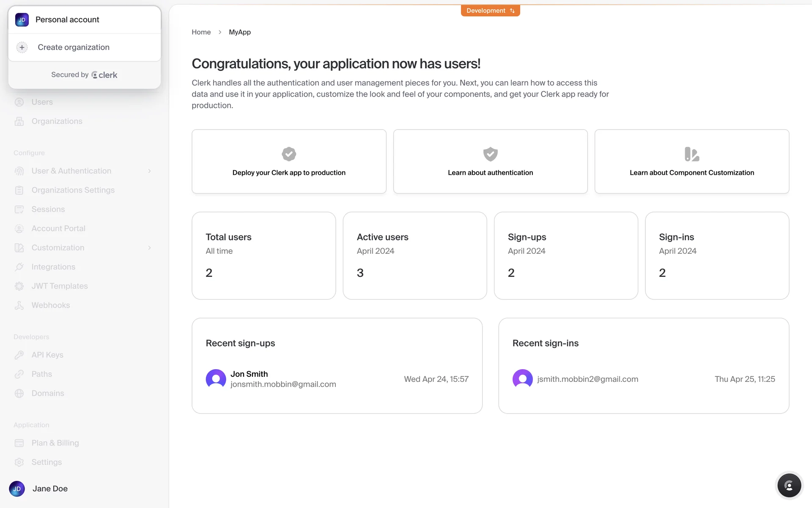Click the Integrations plug icon
812x508 pixels.
click(19, 267)
